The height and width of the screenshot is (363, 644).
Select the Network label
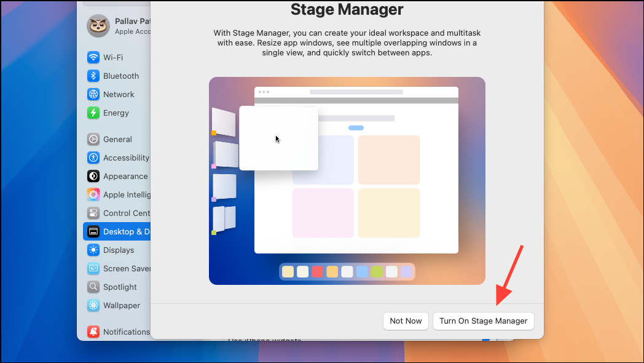[119, 95]
